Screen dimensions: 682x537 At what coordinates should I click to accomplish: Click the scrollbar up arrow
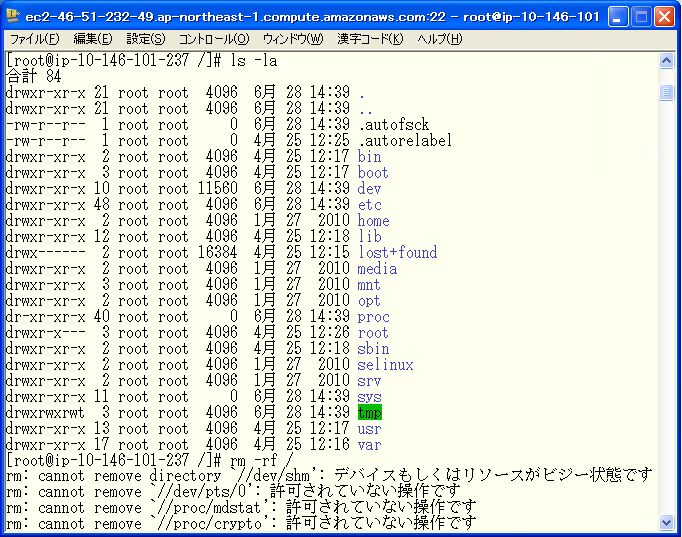[x=666, y=61]
